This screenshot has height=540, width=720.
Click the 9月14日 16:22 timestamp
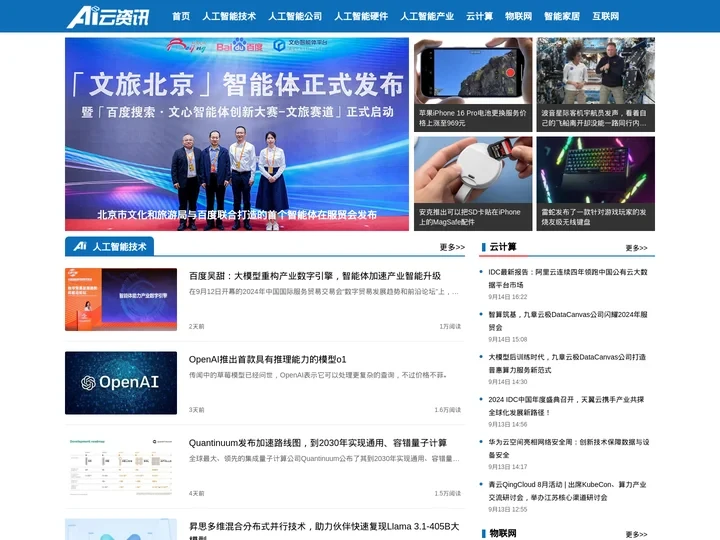coord(508,297)
